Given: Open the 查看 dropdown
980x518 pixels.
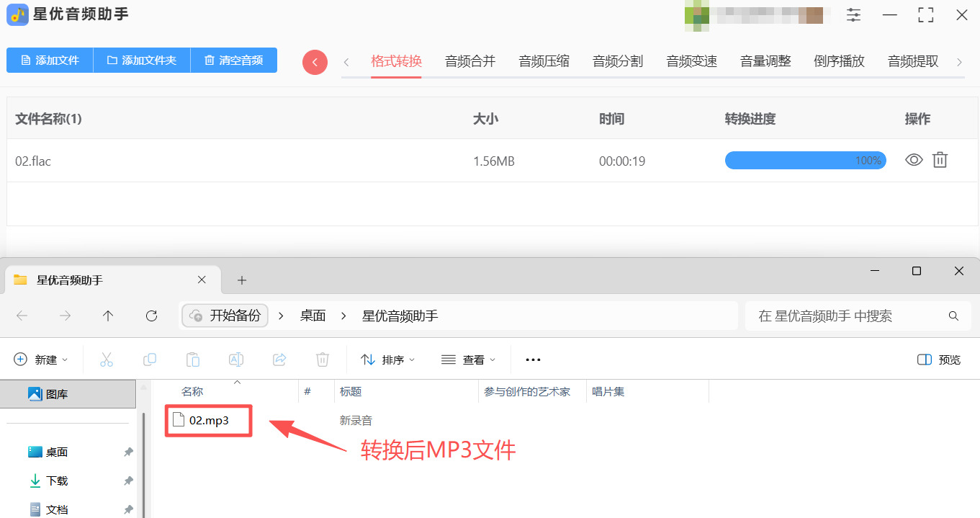Looking at the screenshot, I should [x=469, y=360].
